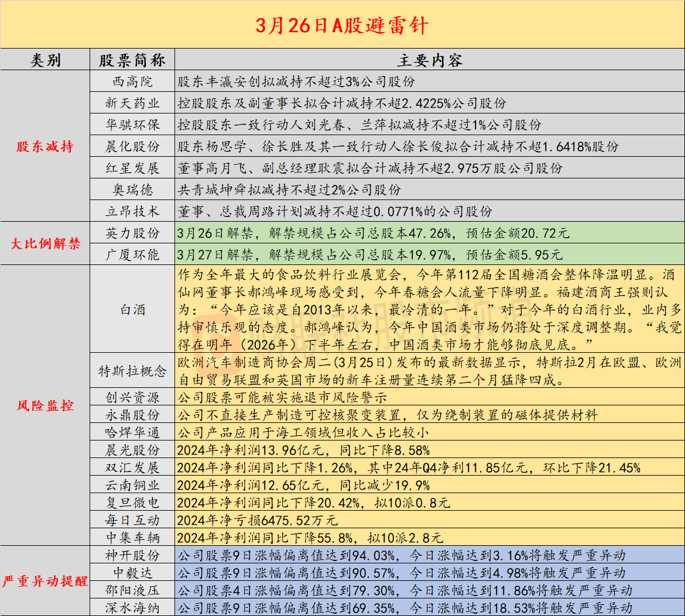Click stock name '晨光股份'

click(132, 450)
